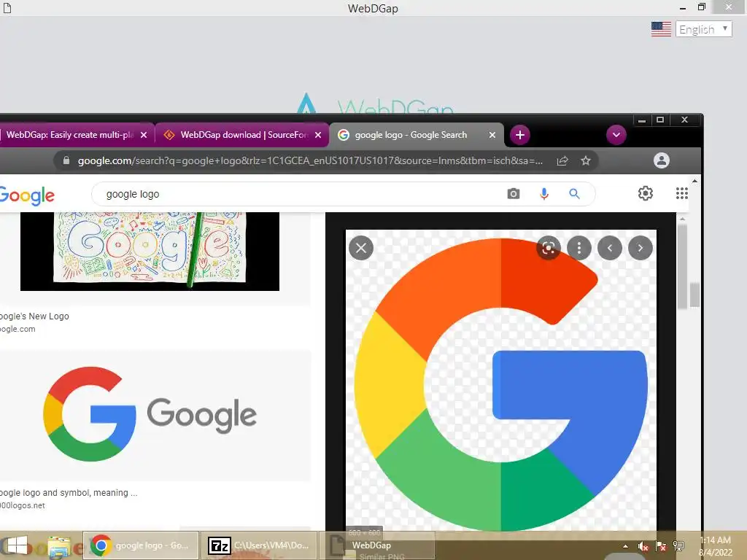
Task: Open the Google doodle drawing thumbnail
Action: [x=150, y=252]
